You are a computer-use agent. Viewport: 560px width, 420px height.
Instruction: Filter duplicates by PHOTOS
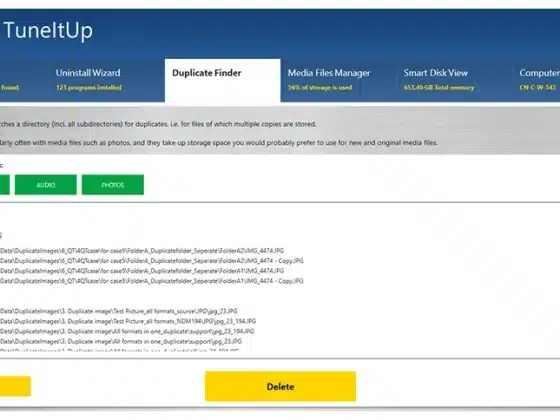[113, 185]
